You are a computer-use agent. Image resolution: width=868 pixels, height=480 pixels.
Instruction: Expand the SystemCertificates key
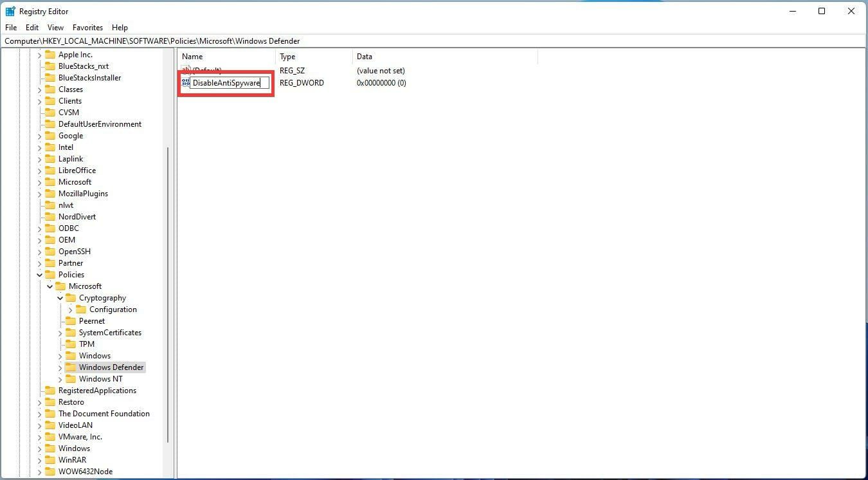60,333
